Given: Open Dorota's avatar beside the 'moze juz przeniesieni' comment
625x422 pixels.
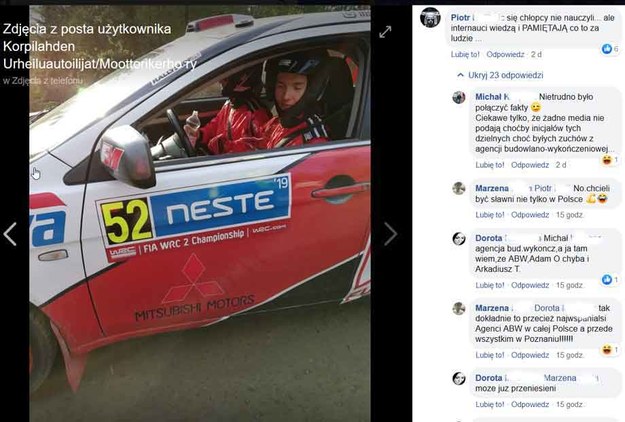Looking at the screenshot, I should [459, 378].
